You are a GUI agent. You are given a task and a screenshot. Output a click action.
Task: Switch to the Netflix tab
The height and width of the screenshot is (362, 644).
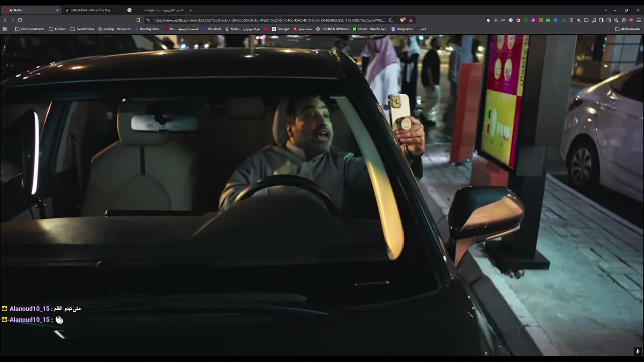(30, 10)
